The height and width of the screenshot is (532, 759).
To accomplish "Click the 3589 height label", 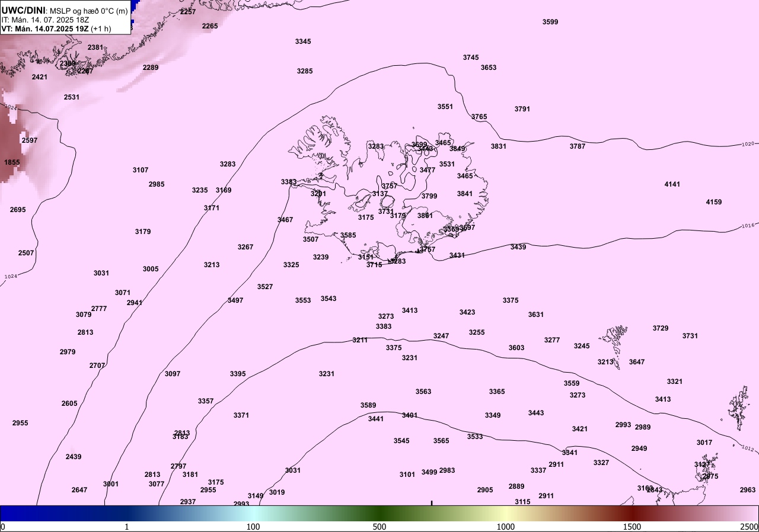I will point(368,405).
